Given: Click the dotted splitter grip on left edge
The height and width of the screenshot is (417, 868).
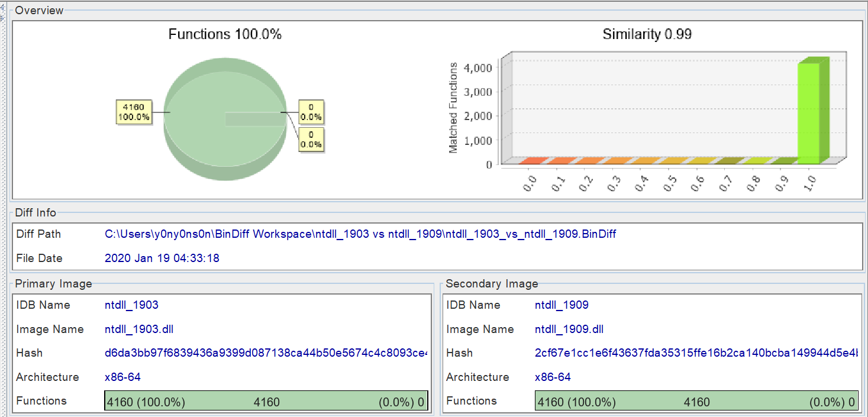Looking at the screenshot, I should (2, 207).
